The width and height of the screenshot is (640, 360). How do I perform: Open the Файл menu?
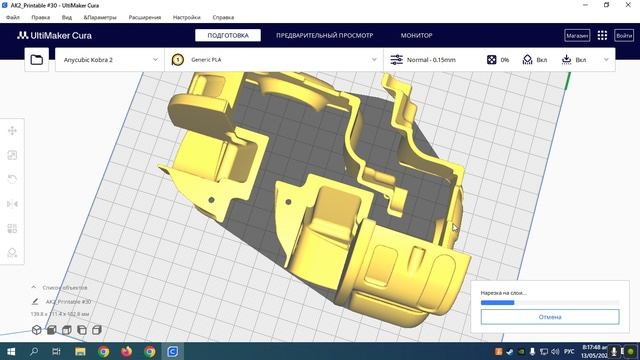[13, 18]
